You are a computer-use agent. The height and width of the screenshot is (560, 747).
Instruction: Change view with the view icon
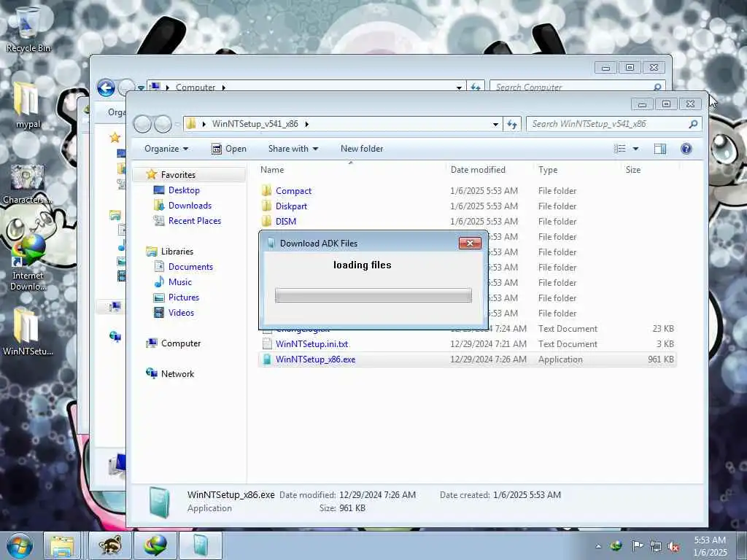pyautogui.click(x=620, y=149)
